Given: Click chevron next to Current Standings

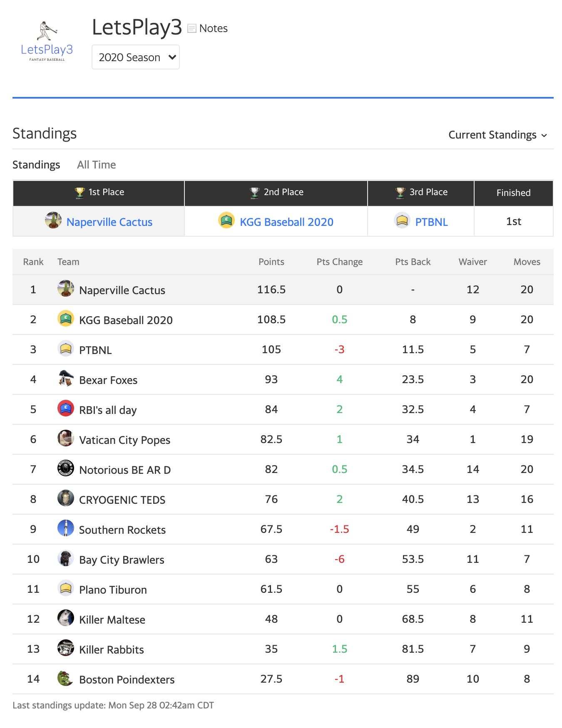Looking at the screenshot, I should (x=544, y=136).
